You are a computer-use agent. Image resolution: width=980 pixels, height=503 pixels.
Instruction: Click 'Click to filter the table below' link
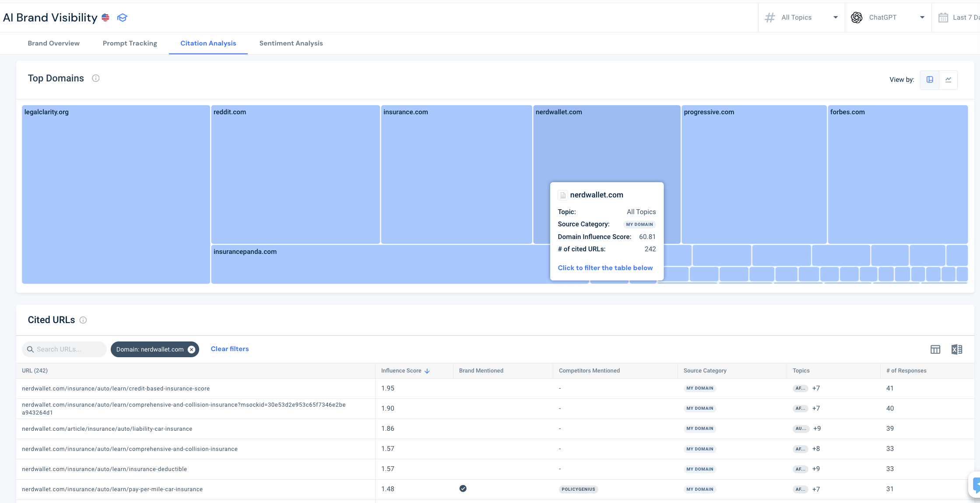click(x=605, y=268)
